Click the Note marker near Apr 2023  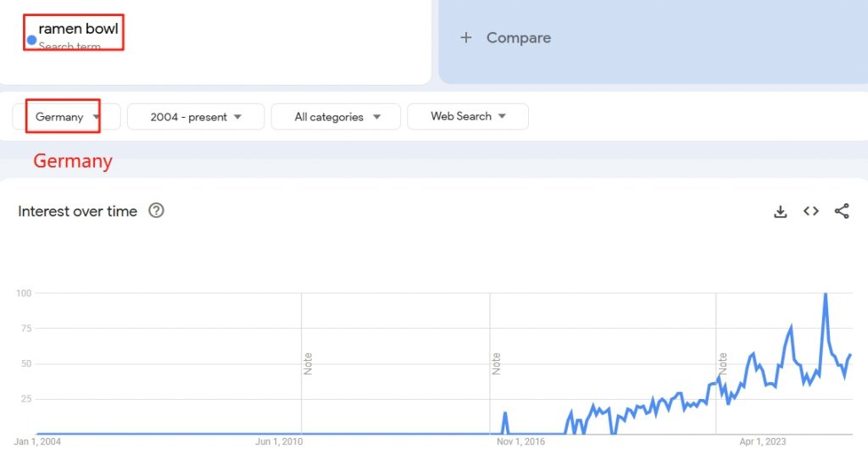pyautogui.click(x=722, y=363)
